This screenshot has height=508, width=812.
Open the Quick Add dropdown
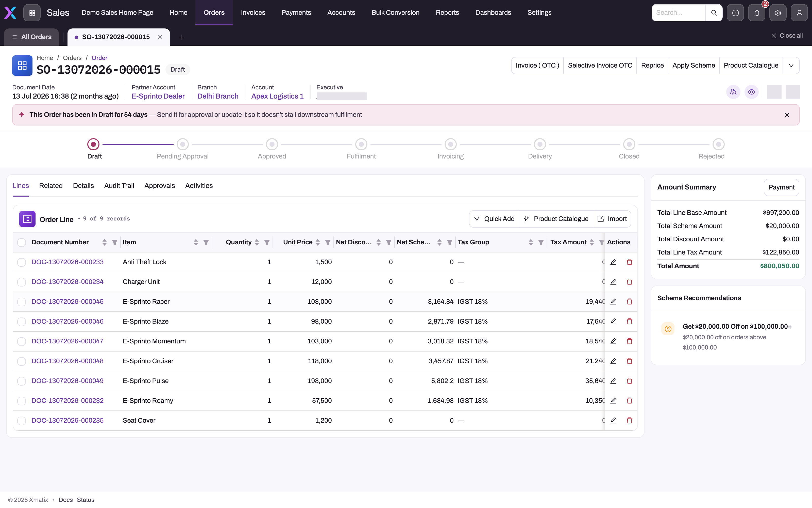click(x=494, y=219)
